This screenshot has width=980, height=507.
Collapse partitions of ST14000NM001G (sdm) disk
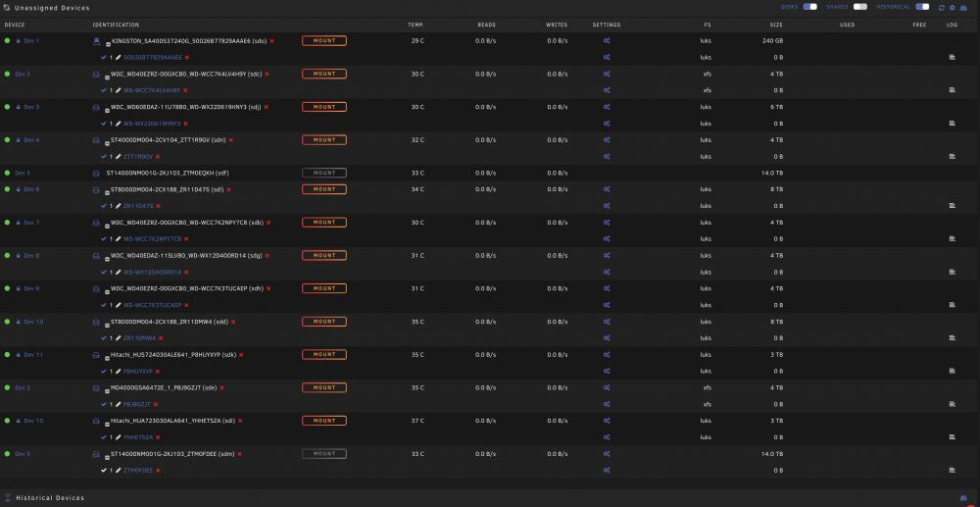click(108, 458)
